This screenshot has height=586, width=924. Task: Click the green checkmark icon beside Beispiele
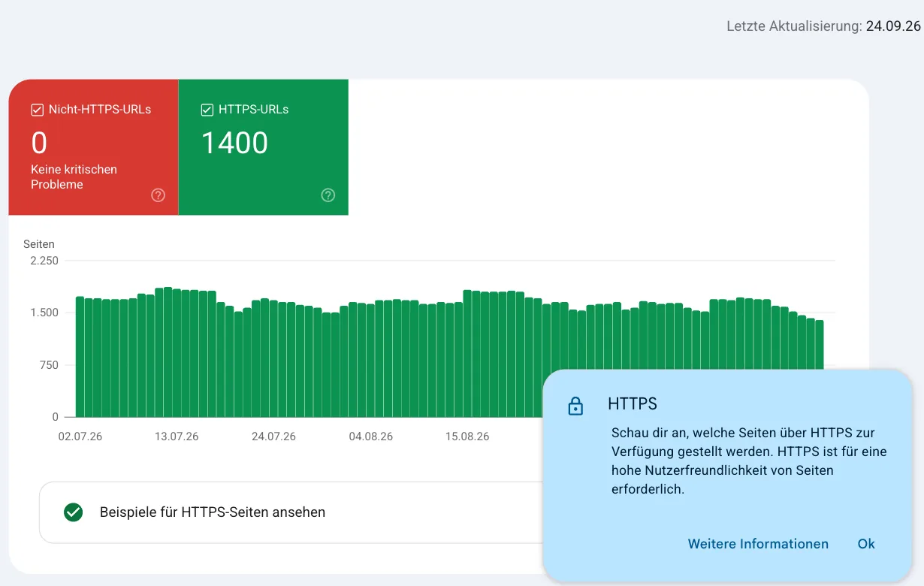pos(73,512)
